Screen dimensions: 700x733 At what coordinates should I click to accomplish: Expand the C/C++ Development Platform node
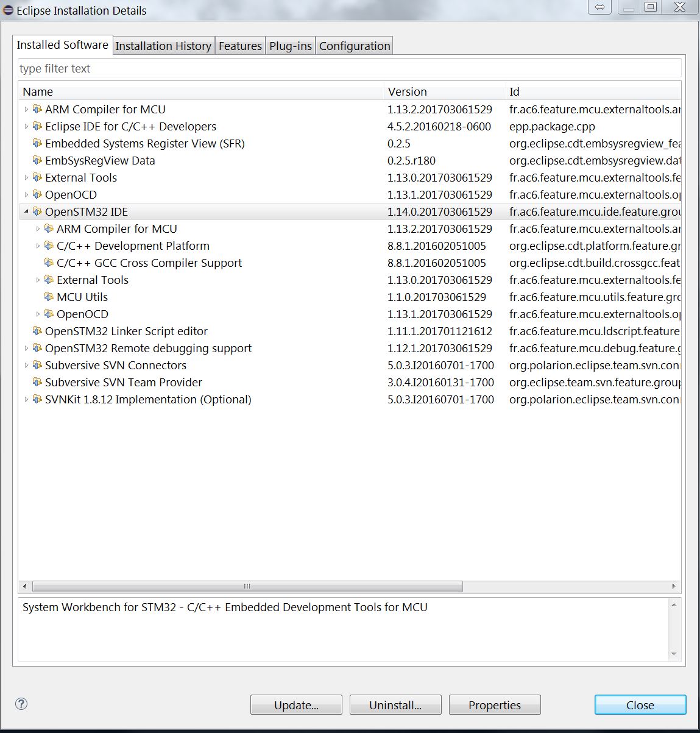[x=38, y=246]
